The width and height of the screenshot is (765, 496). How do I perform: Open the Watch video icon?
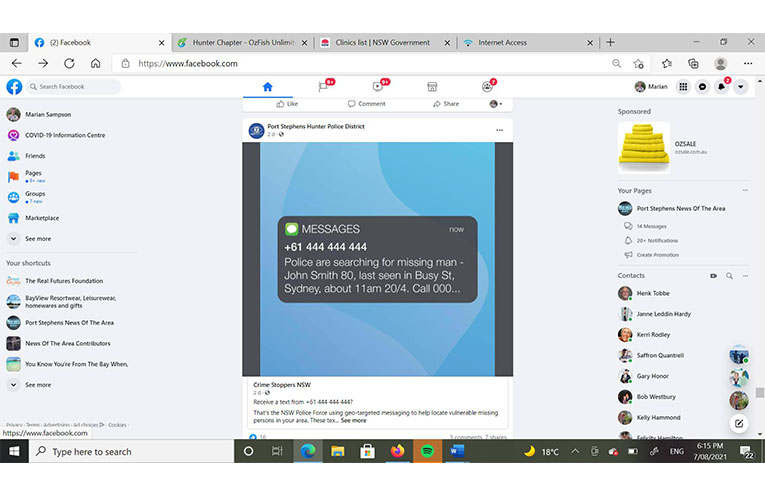(378, 87)
